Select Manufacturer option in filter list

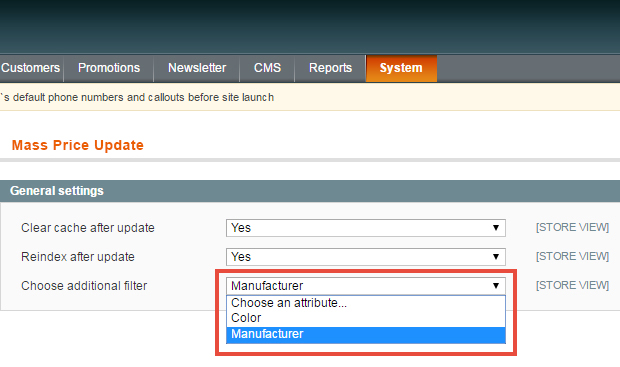(366, 334)
